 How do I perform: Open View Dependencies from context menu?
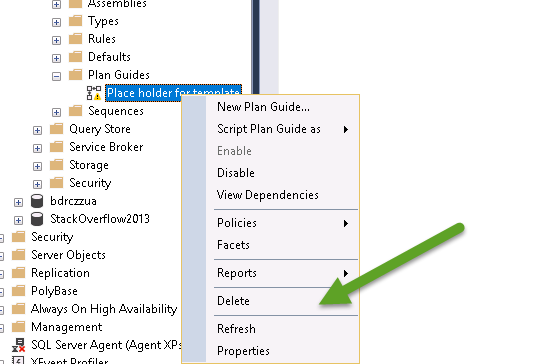(268, 195)
